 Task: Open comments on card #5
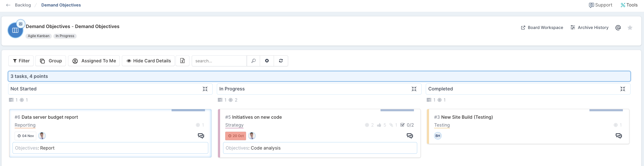pyautogui.click(x=410, y=136)
